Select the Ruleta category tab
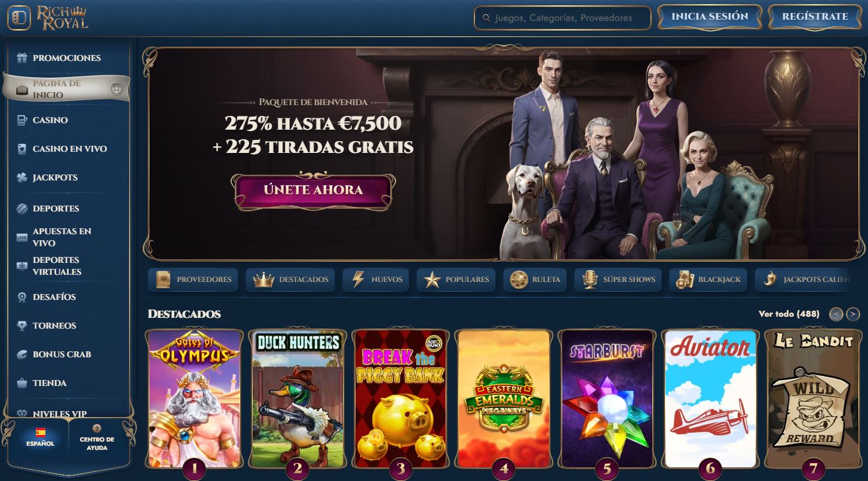Image resolution: width=868 pixels, height=481 pixels. tap(535, 279)
